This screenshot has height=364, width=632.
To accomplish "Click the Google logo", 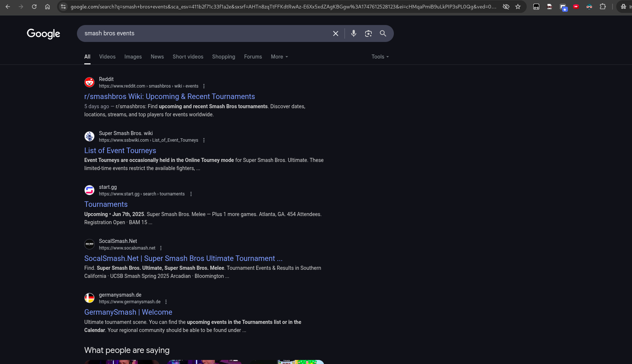I will [43, 34].
